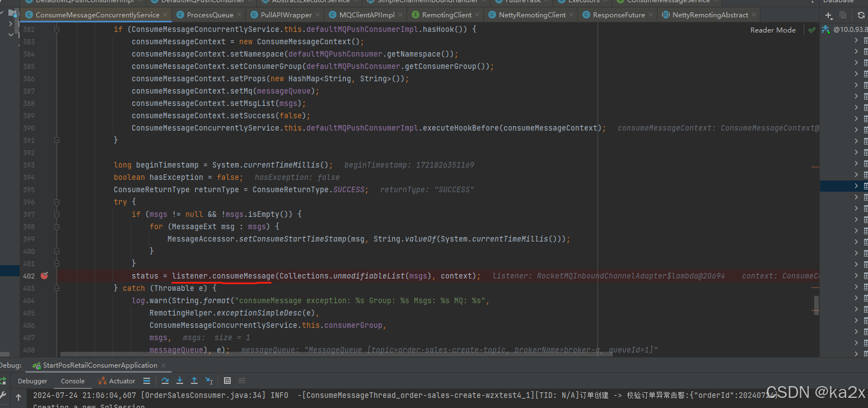Click Reader Mode link
This screenshot has width=868, height=408.
click(x=773, y=30)
